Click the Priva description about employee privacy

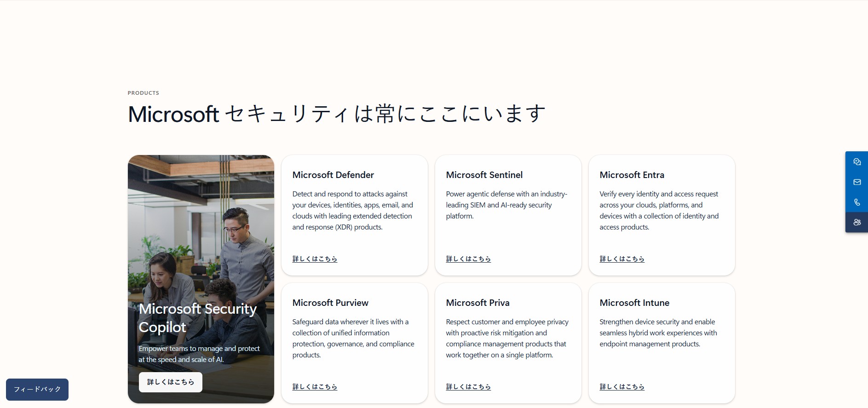(507, 339)
